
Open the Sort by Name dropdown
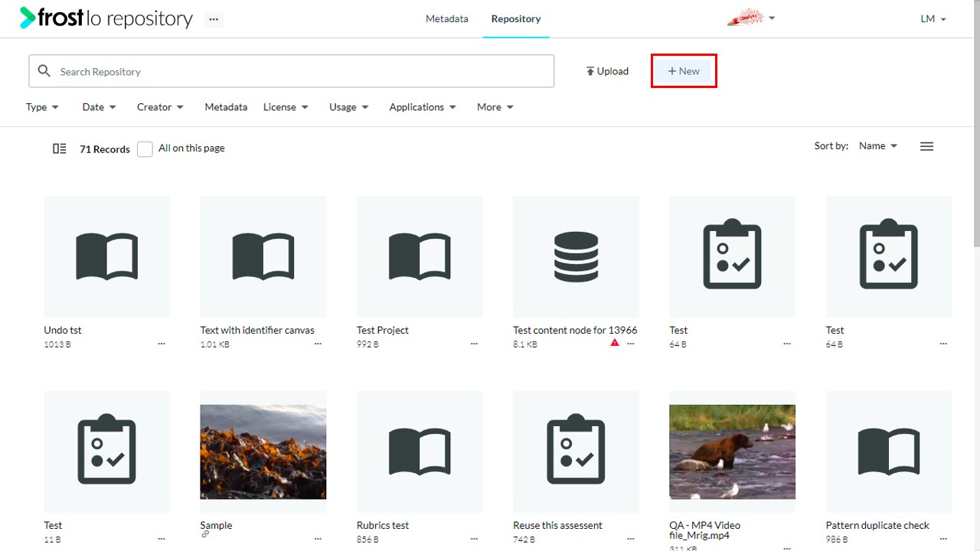pyautogui.click(x=878, y=145)
